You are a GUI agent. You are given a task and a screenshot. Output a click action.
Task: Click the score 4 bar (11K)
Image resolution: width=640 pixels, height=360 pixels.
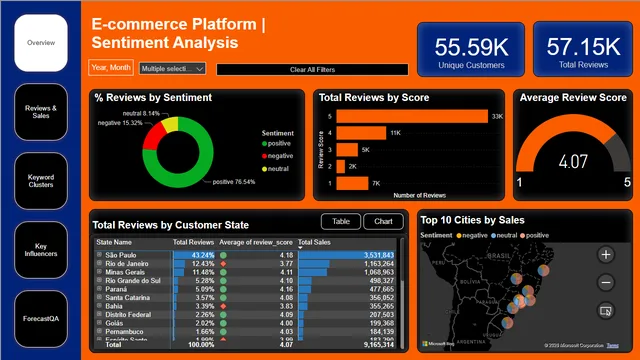coord(361,133)
